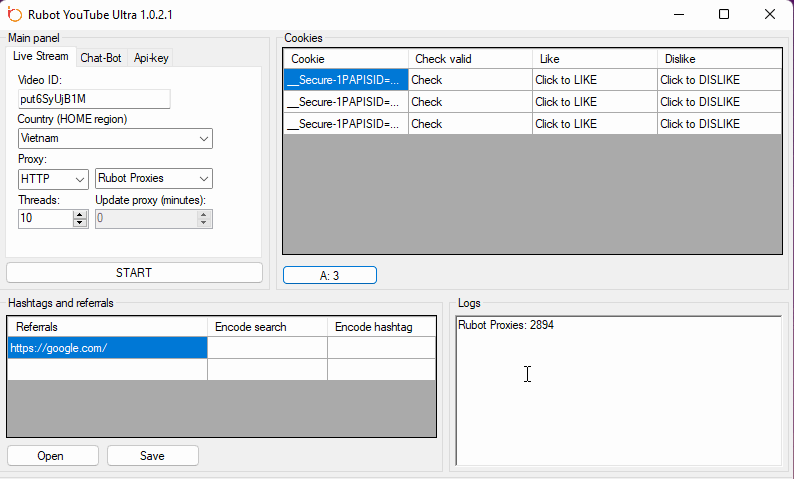Click the Encode hashtag column header

click(x=381, y=327)
